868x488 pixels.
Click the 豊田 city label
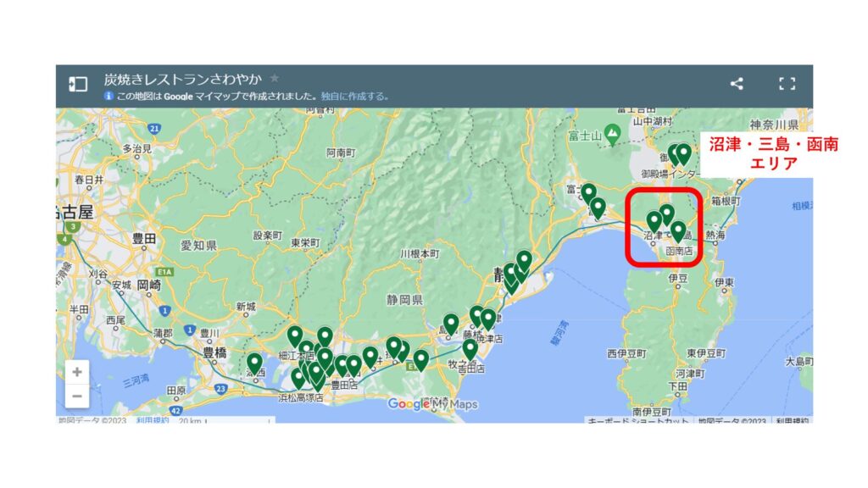tap(144, 239)
